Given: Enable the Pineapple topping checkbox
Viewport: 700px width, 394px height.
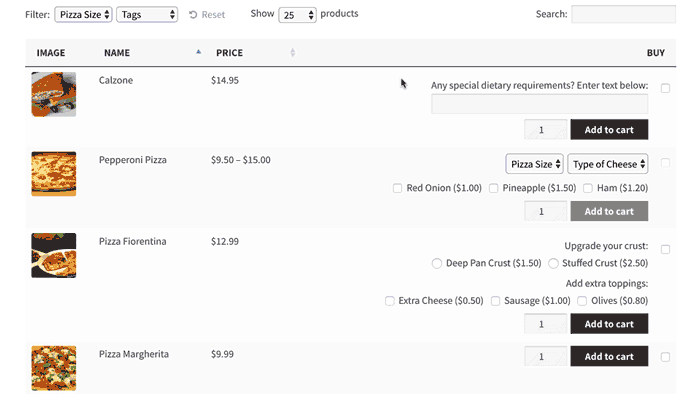Looking at the screenshot, I should [493, 188].
